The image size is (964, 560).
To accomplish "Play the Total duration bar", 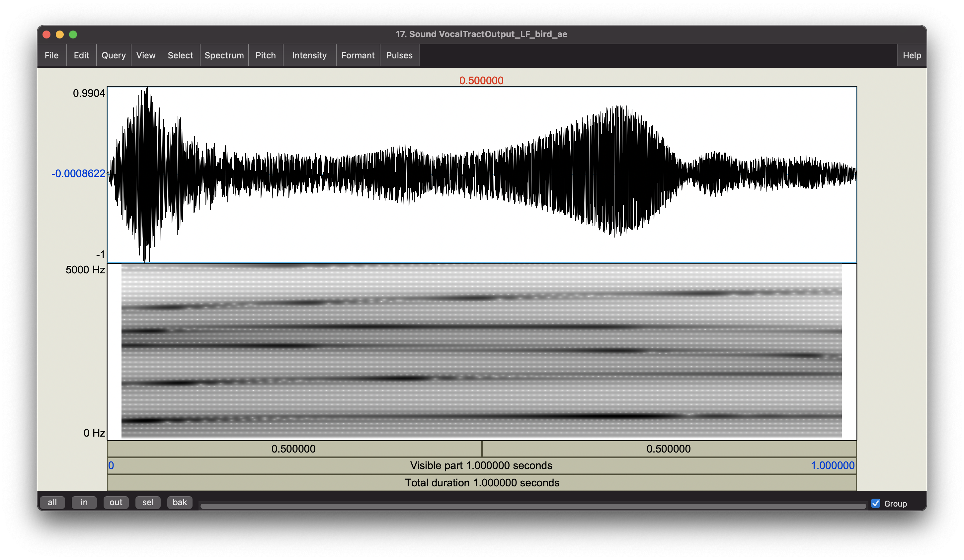I will point(481,483).
